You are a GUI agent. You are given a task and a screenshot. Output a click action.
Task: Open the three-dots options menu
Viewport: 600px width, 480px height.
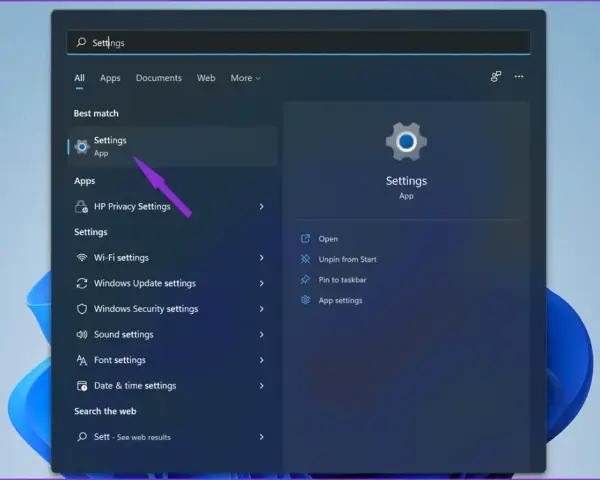point(519,77)
